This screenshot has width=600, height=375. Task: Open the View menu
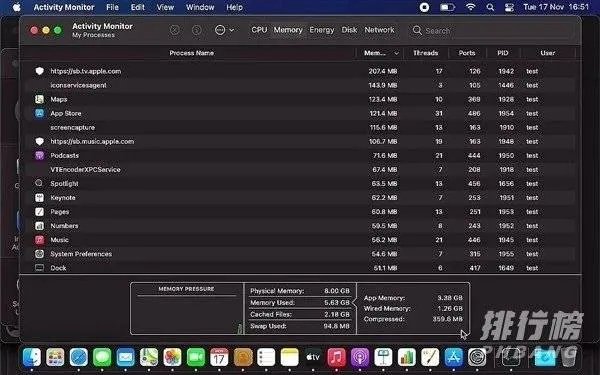[165, 7]
